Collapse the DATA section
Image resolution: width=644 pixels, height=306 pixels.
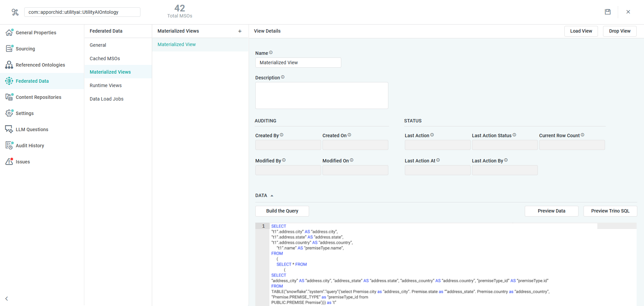coord(272,196)
